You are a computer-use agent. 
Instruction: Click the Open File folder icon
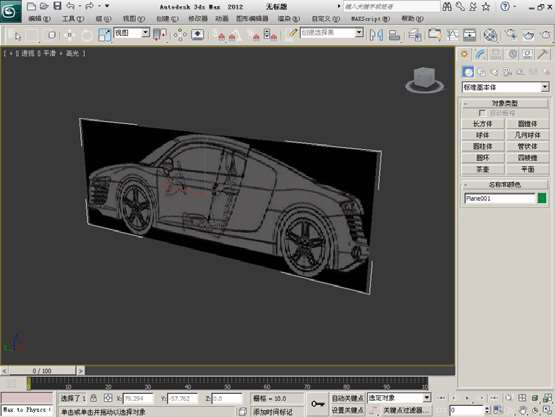44,6
